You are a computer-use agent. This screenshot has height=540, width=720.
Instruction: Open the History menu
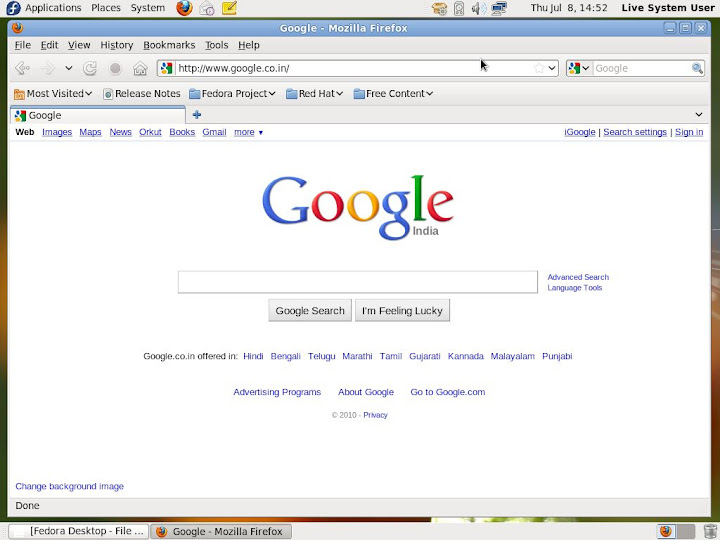coord(117,45)
